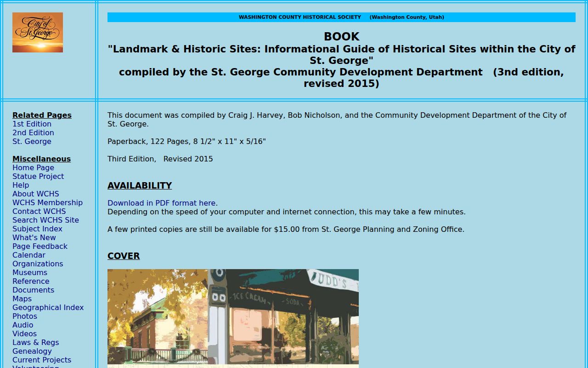Go to the St. George page
The image size is (588, 368).
point(32,141)
